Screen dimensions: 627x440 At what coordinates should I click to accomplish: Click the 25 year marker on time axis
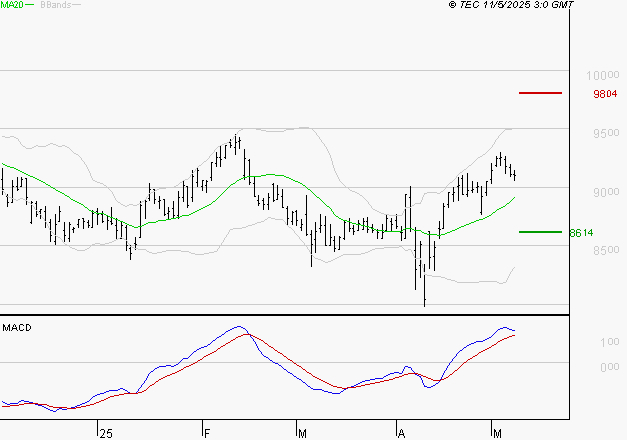coord(106,434)
